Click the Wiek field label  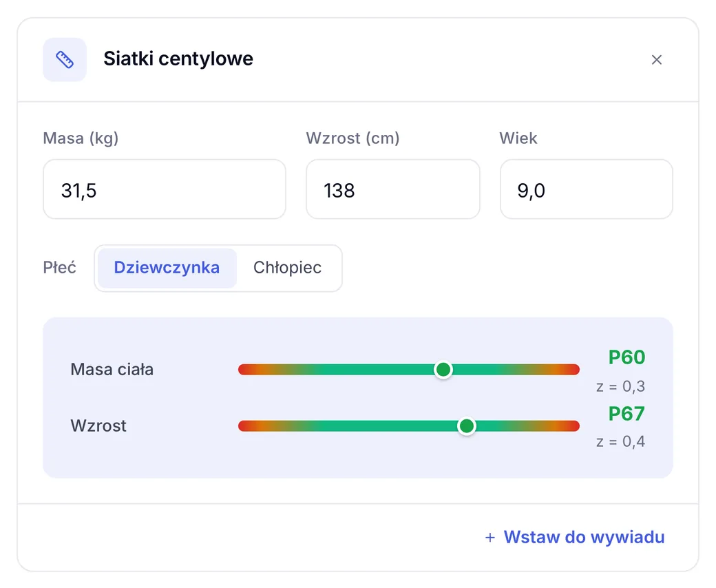pos(518,138)
